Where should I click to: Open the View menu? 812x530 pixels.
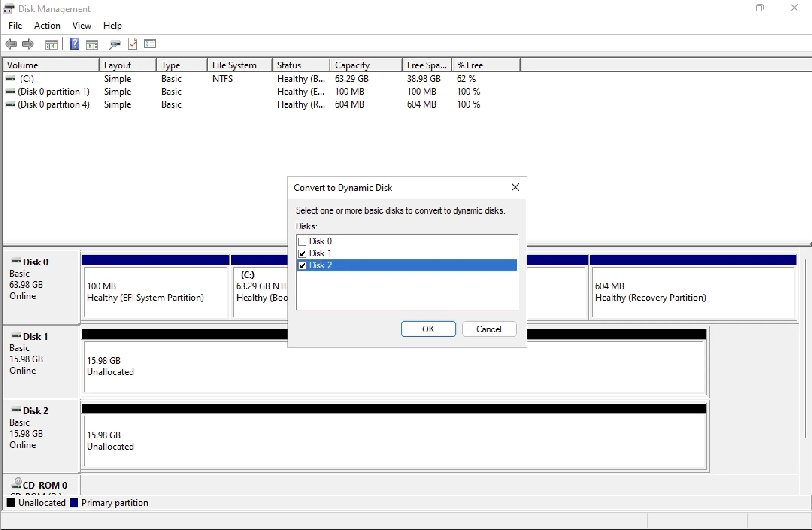pos(82,25)
